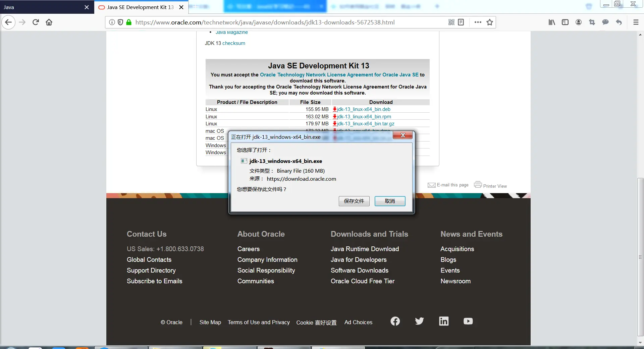Click the crop screenshot toolbar icon
The width and height of the screenshot is (644, 349).
[592, 22]
